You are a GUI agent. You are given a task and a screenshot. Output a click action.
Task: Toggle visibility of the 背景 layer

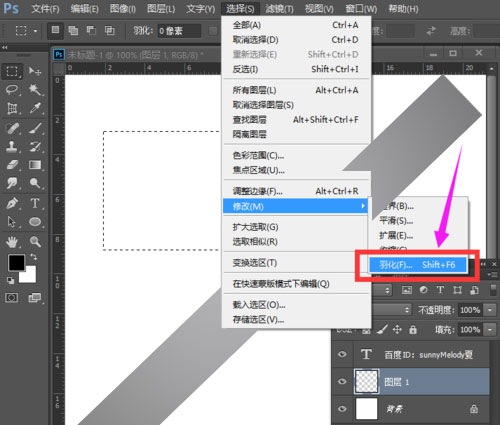point(342,409)
